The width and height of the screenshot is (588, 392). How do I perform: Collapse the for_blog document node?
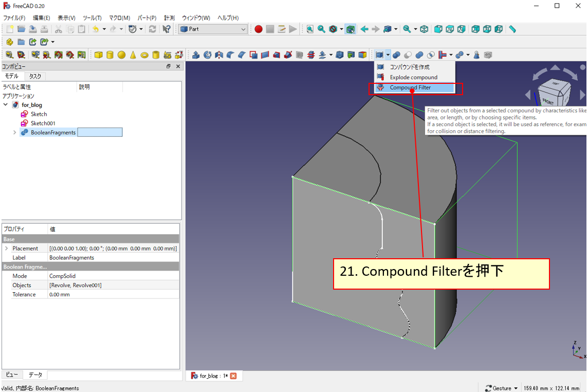click(5, 105)
